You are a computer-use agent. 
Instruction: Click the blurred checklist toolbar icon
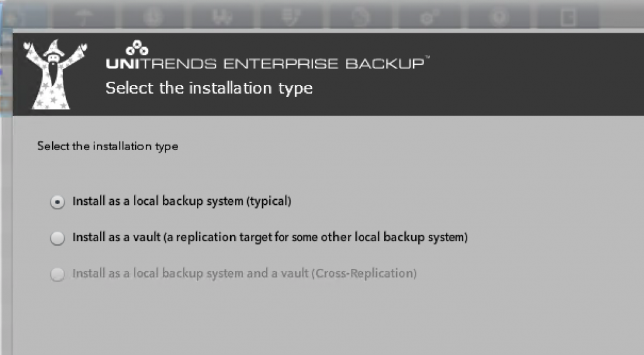(291, 18)
